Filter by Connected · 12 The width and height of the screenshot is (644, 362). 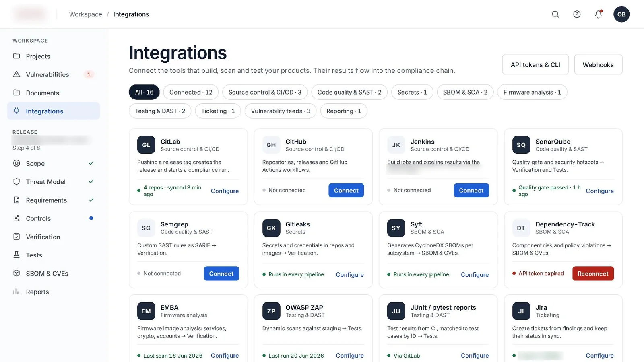tap(191, 92)
